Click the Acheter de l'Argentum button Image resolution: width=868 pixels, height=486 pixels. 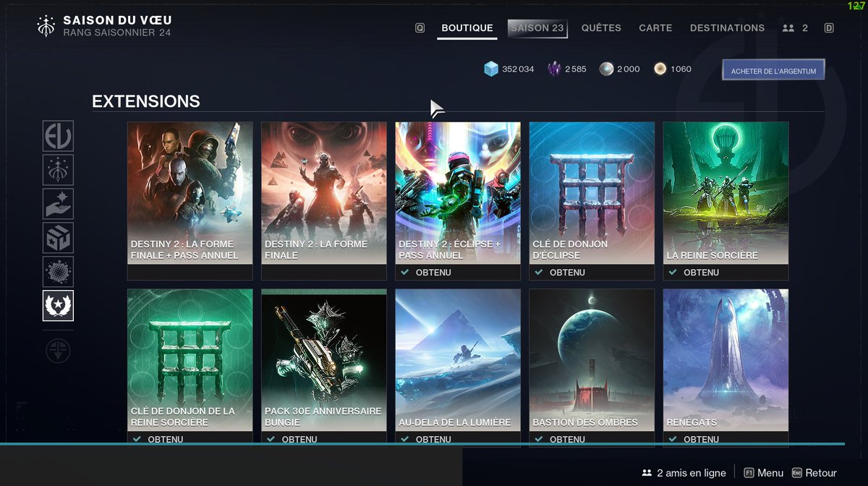point(773,70)
